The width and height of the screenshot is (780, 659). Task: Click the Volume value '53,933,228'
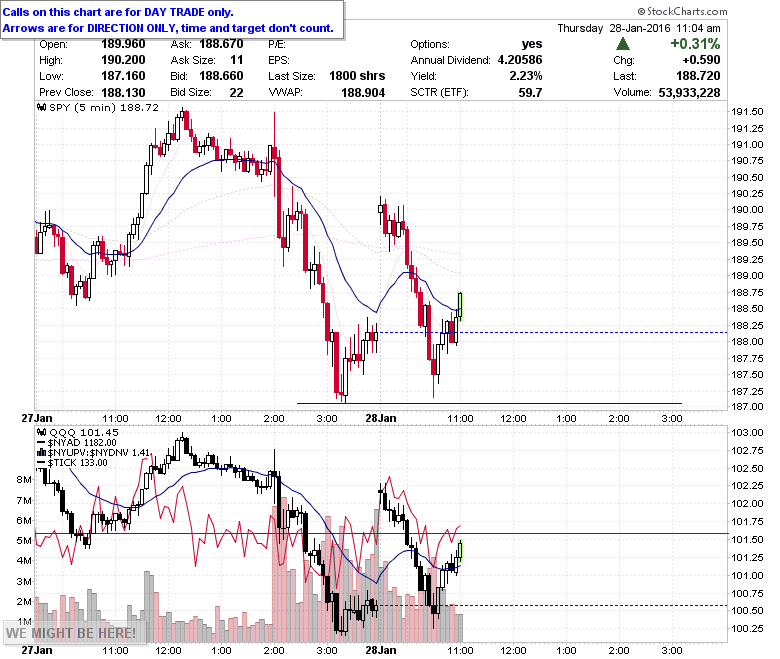tap(689, 93)
